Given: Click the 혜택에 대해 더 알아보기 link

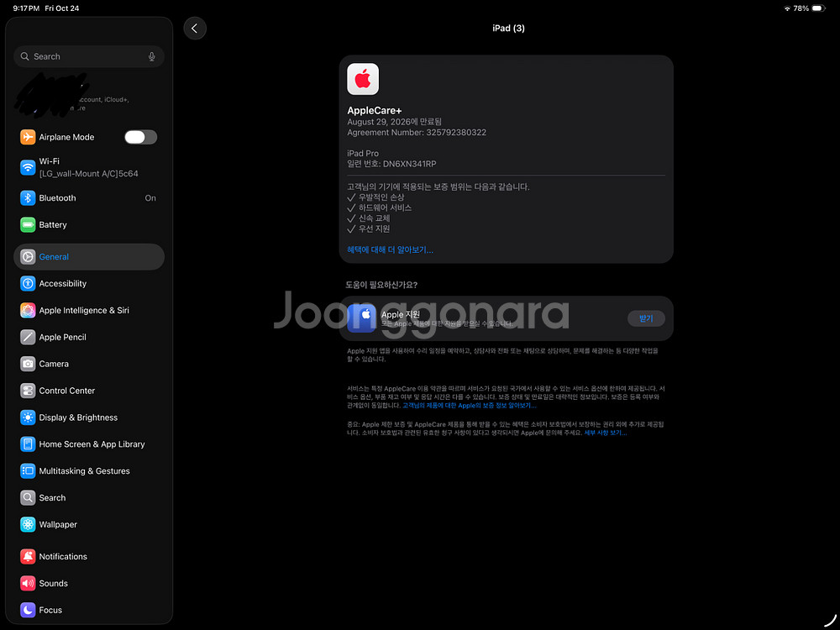Looking at the screenshot, I should 390,249.
